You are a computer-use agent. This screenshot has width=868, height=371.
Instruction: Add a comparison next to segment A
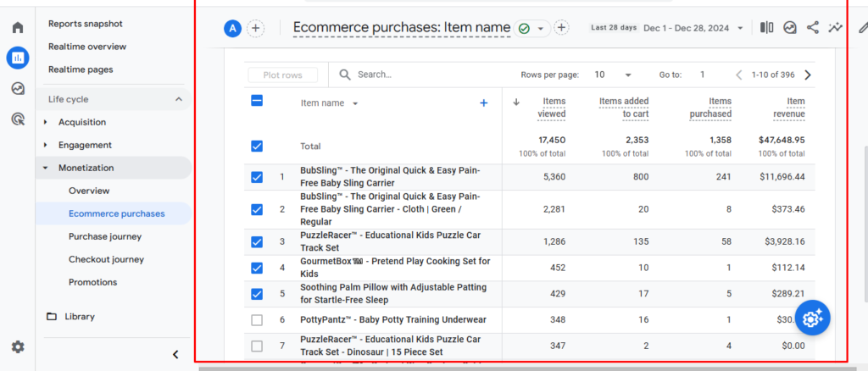[255, 28]
